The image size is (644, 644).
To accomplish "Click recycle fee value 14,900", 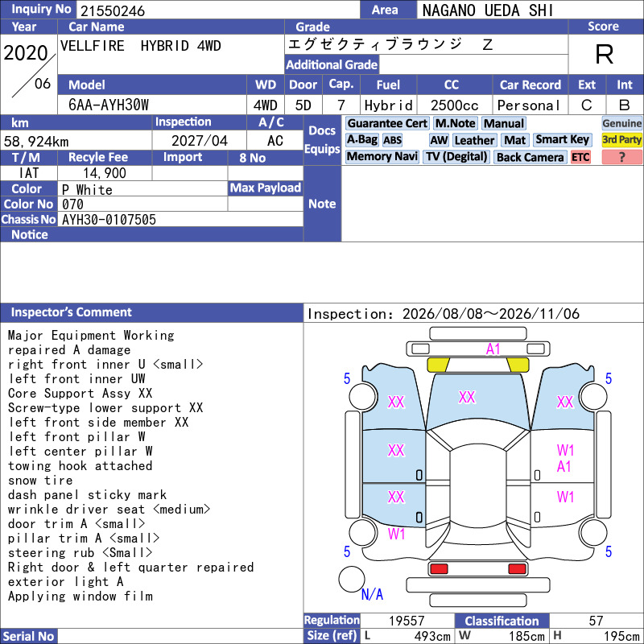I will pyautogui.click(x=105, y=173).
